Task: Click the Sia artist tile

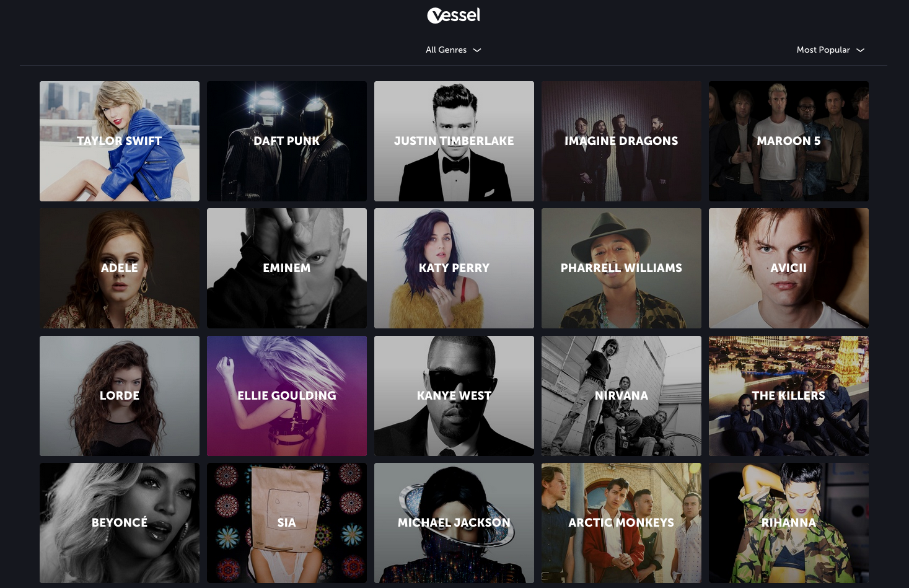Action: coord(287,523)
